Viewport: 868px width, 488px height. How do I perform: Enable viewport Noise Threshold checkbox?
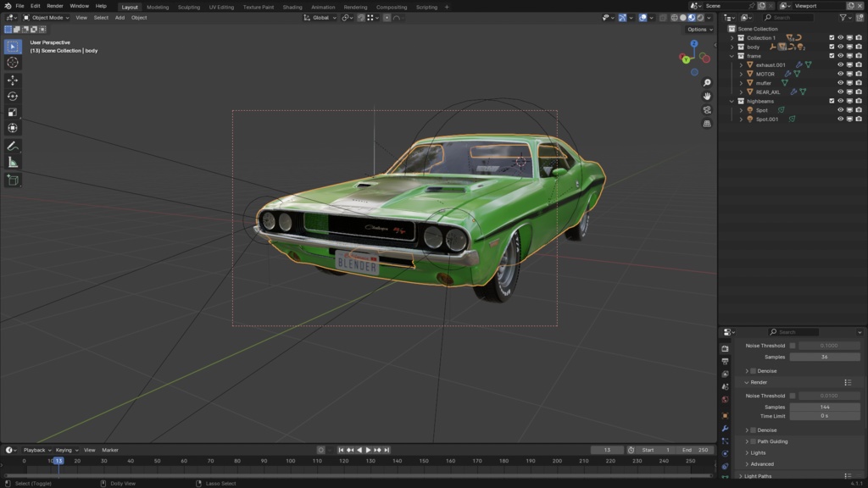[x=793, y=346]
